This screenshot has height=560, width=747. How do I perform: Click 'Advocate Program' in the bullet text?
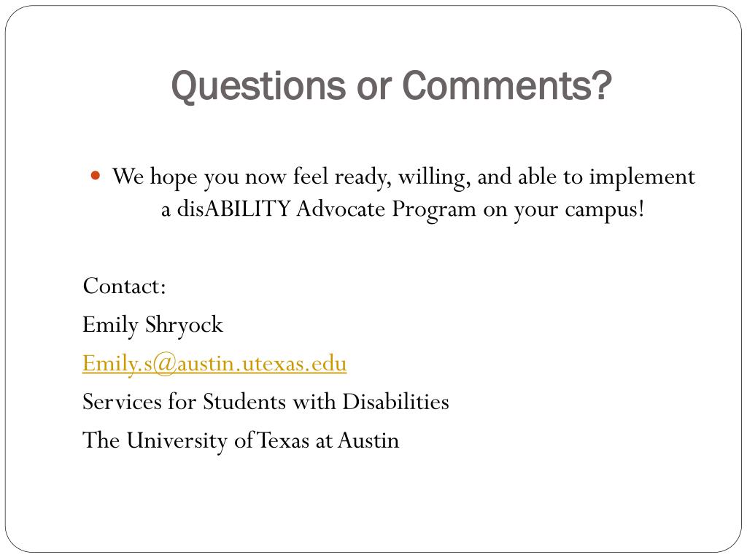pyautogui.click(x=386, y=210)
